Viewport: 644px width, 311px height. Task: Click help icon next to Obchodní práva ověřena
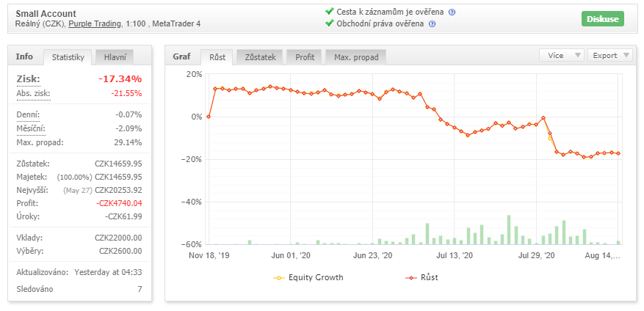coord(433,23)
